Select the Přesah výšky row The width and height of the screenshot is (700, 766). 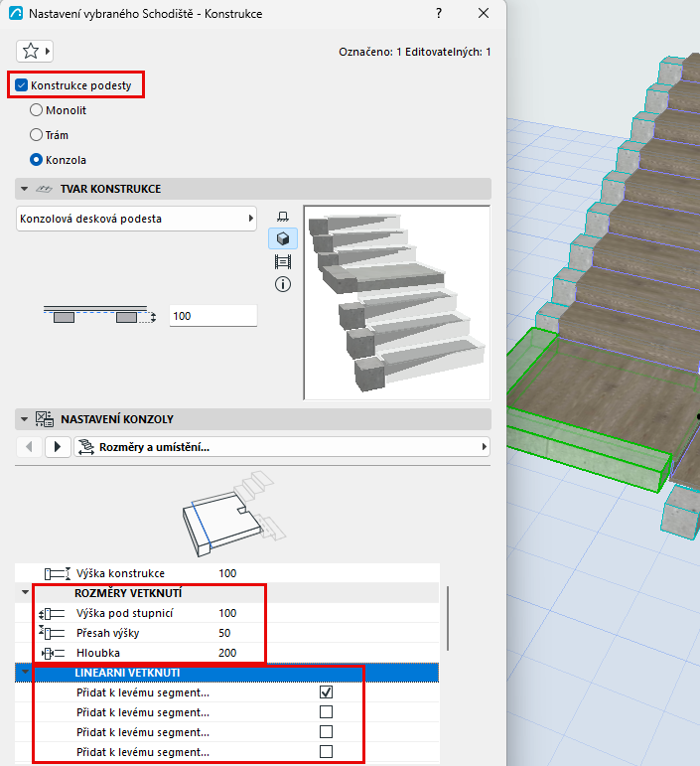click(227, 633)
